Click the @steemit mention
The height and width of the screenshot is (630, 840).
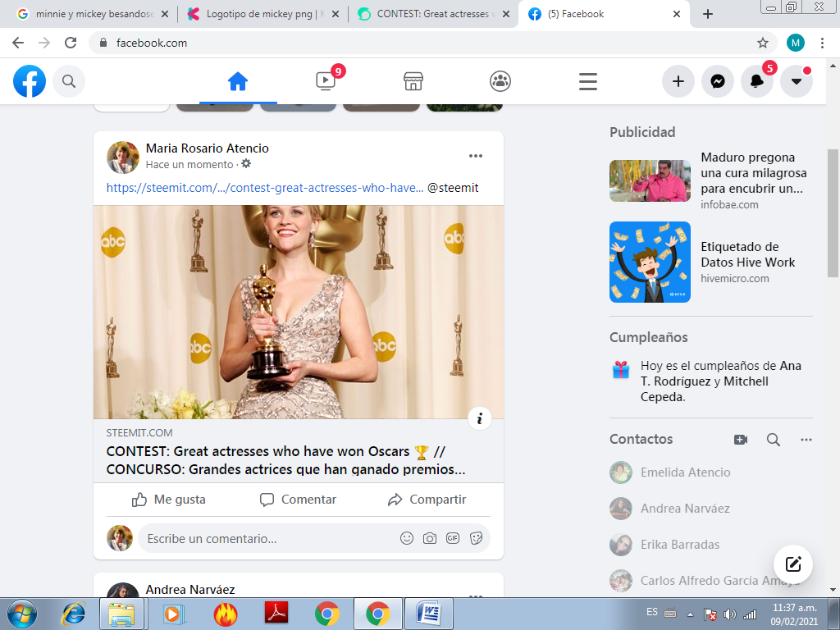(x=453, y=188)
